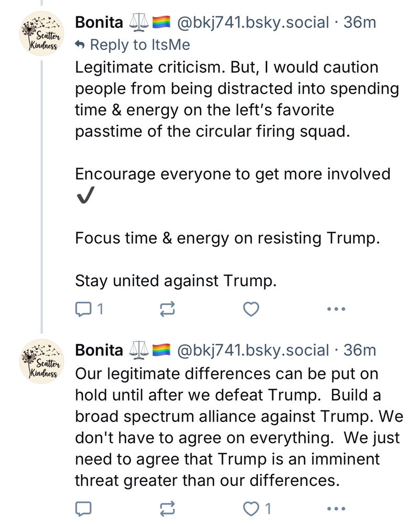
Task: Open more options for the first post
Action: click(x=336, y=310)
